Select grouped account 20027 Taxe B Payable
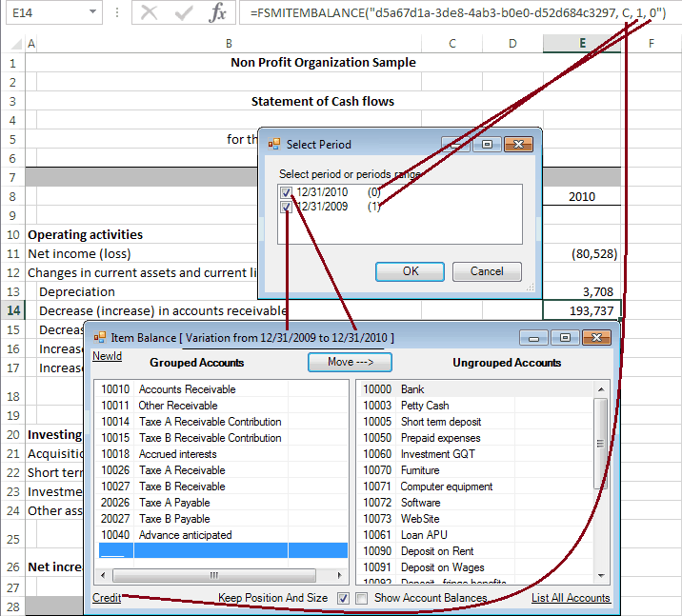 tap(222, 519)
